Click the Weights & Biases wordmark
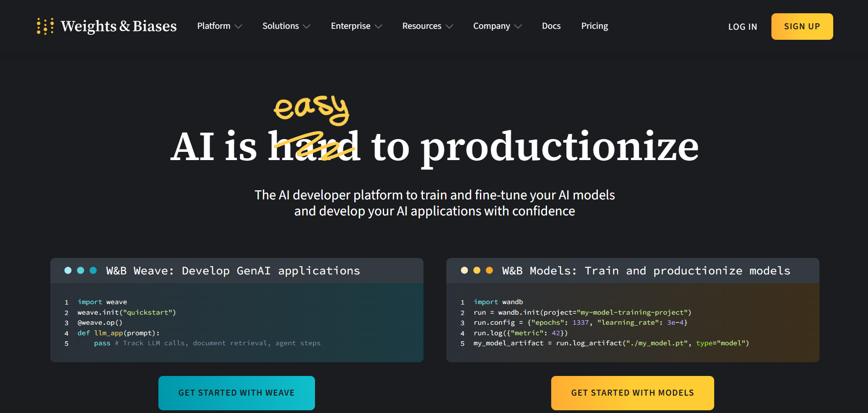The width and height of the screenshot is (868, 413). tap(119, 26)
